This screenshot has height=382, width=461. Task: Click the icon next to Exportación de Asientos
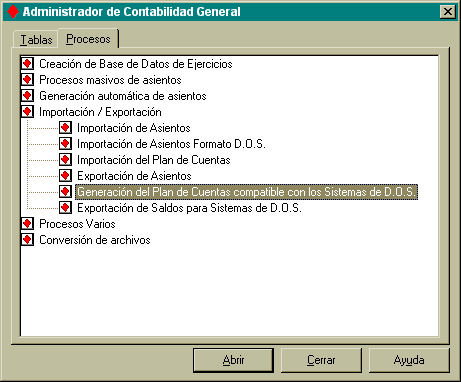(x=65, y=176)
